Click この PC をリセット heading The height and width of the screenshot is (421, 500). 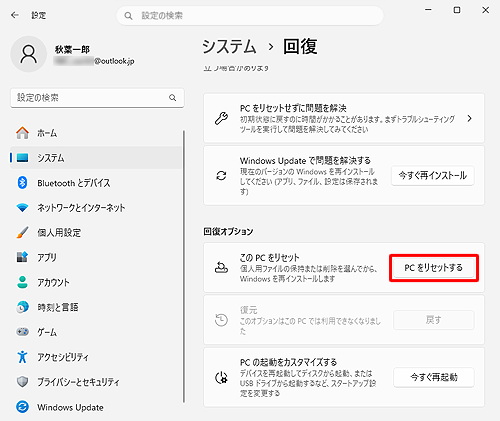tap(269, 258)
